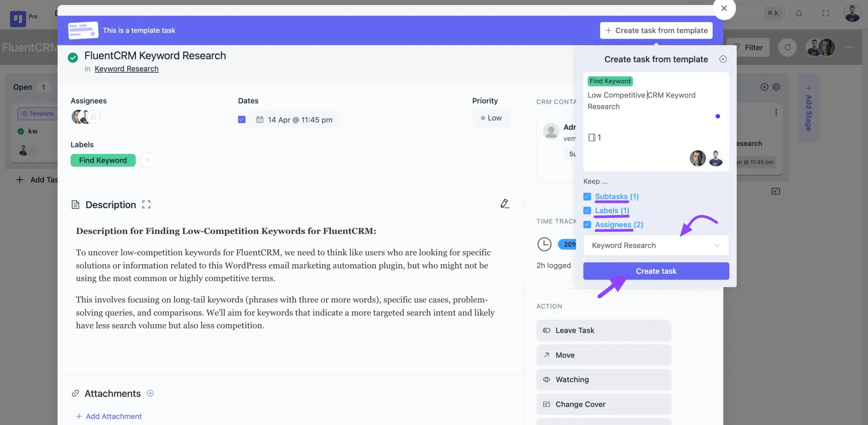Click the first assignee avatar in popup

point(697,158)
